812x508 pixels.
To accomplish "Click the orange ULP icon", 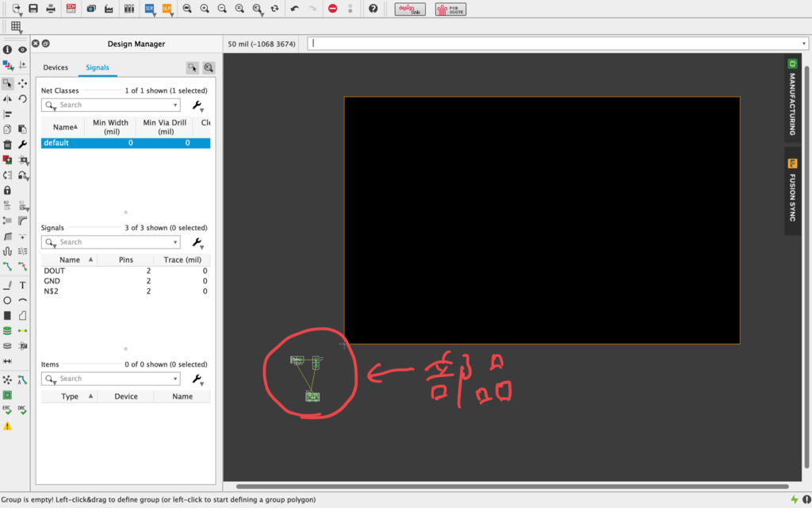I will coord(167,8).
